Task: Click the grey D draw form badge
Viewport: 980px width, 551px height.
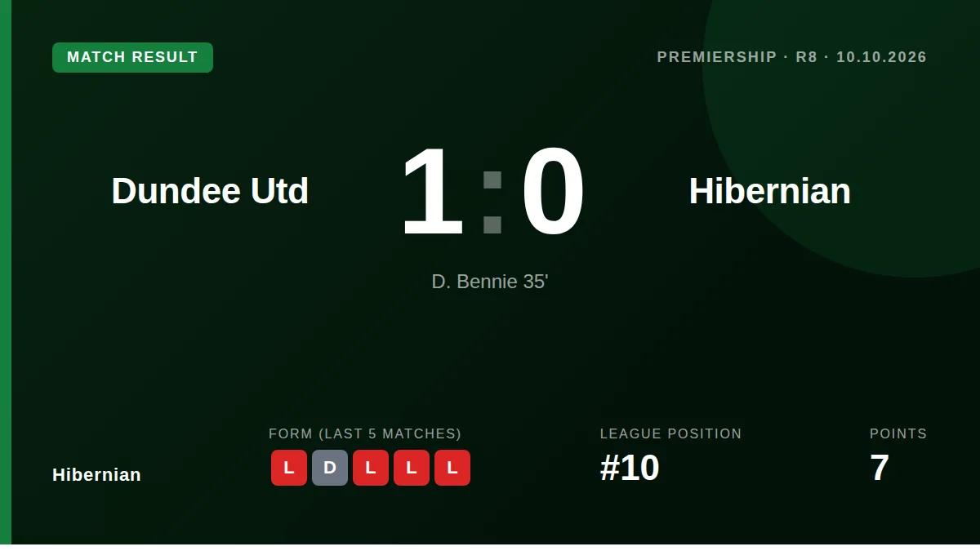Action: (330, 468)
